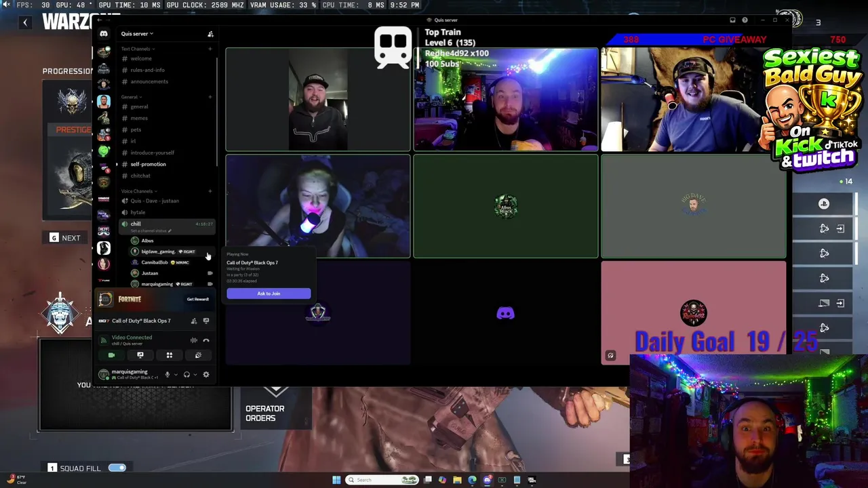Focus the pink background avatar tile

tap(694, 313)
